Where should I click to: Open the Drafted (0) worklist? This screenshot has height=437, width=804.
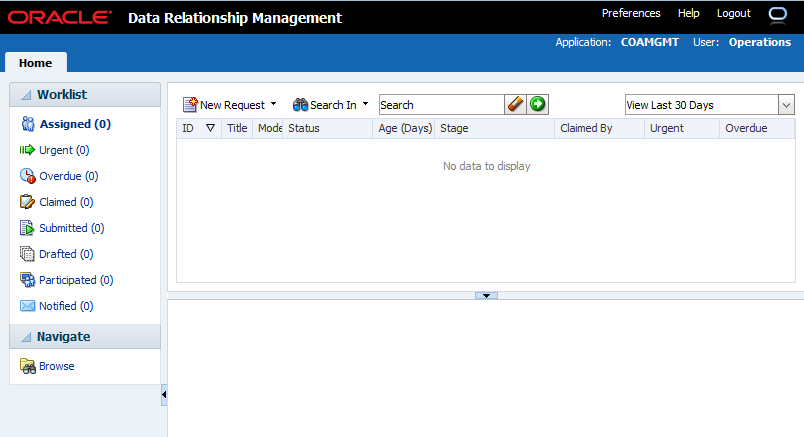click(x=66, y=254)
